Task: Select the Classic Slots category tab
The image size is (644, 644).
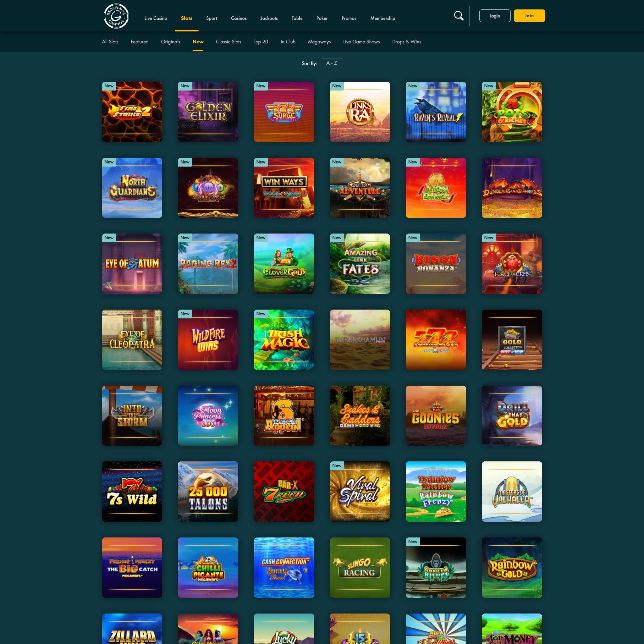Action: (228, 42)
